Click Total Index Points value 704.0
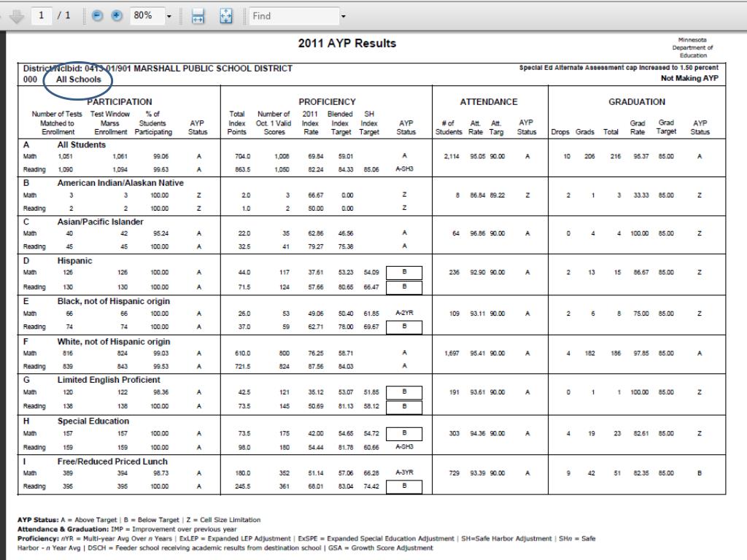This screenshot has width=747, height=560. 242,156
